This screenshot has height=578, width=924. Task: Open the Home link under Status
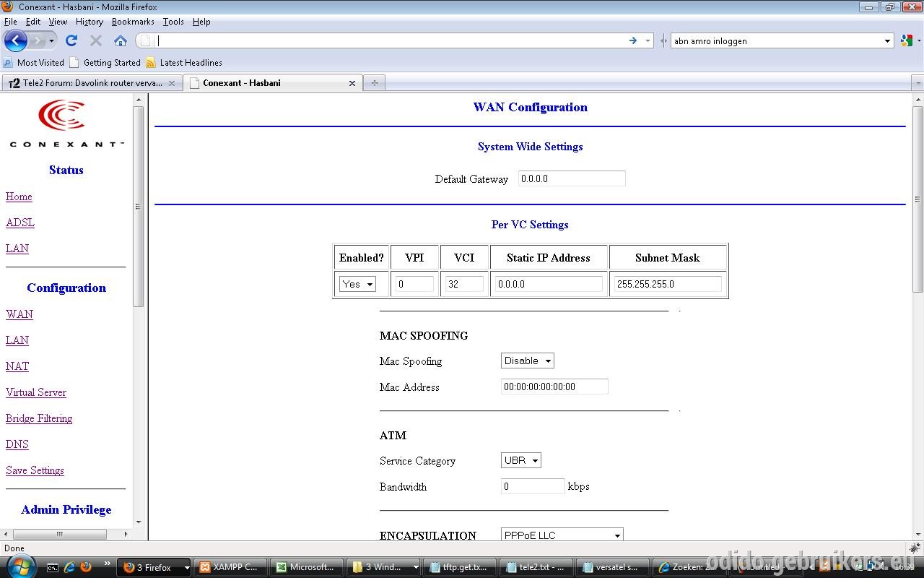click(19, 197)
